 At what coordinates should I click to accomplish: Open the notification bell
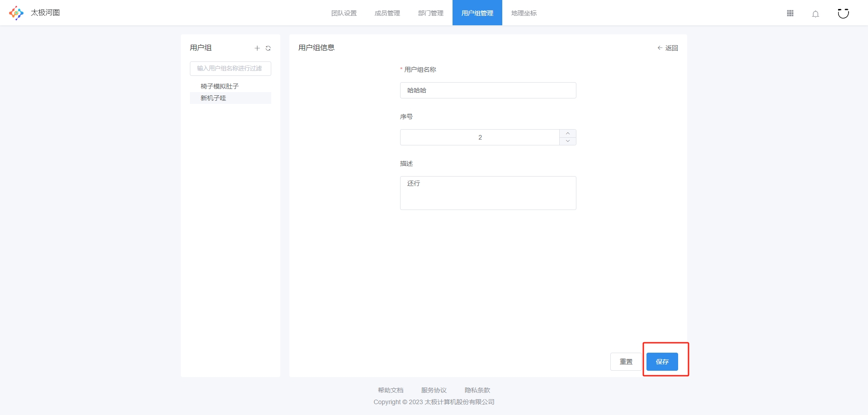coord(816,14)
